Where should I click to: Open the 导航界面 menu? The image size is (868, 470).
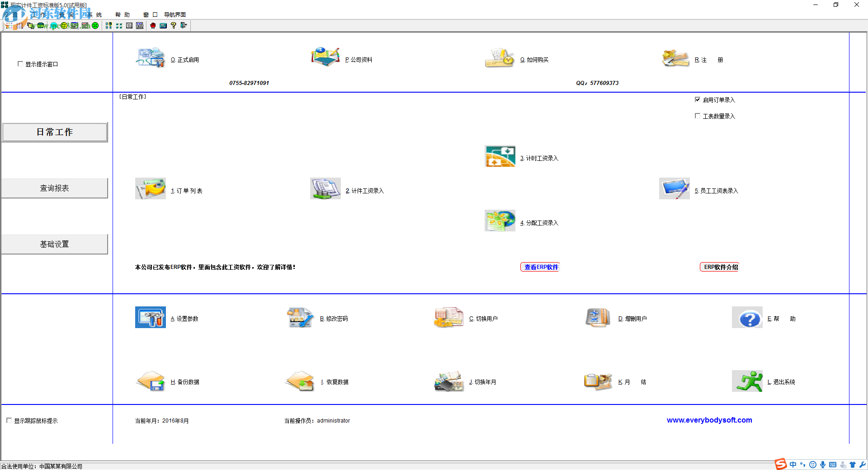tap(175, 15)
